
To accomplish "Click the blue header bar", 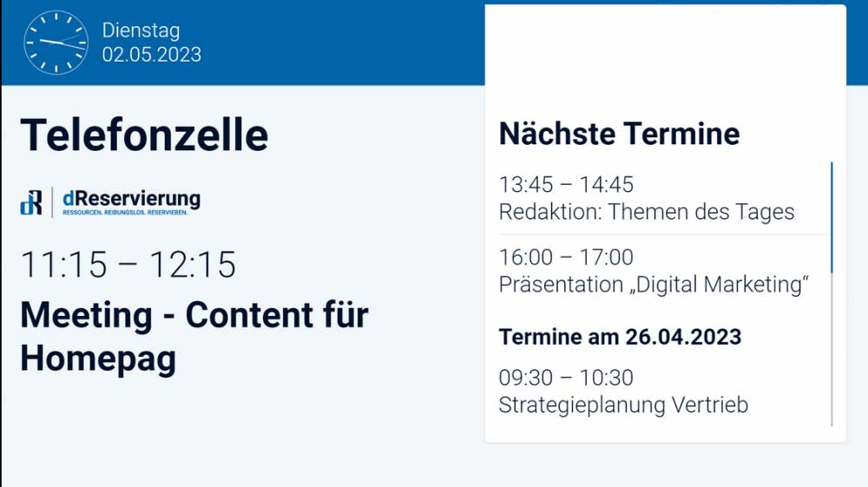I will [x=347, y=43].
